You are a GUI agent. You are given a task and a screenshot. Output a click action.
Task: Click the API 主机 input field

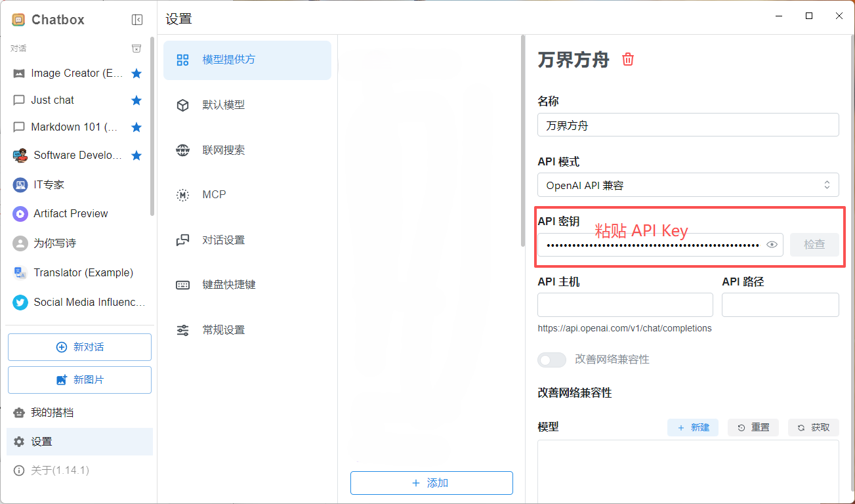[x=625, y=305]
